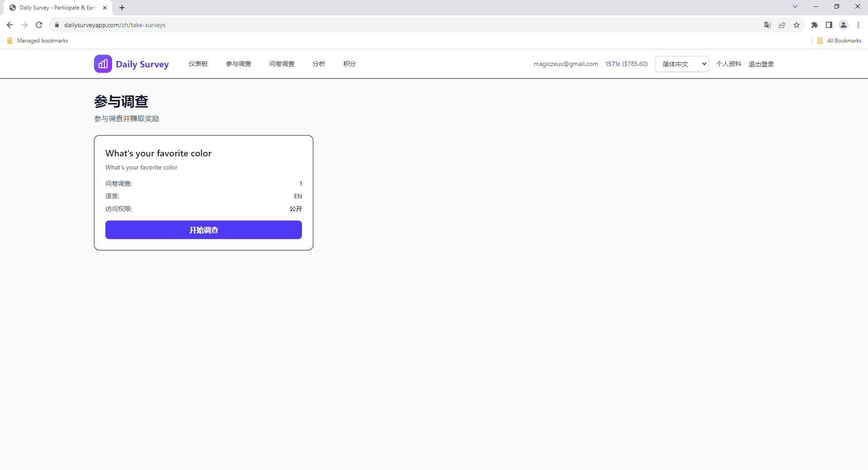Click the browser back arrow
The image size is (868, 470).
coord(10,25)
